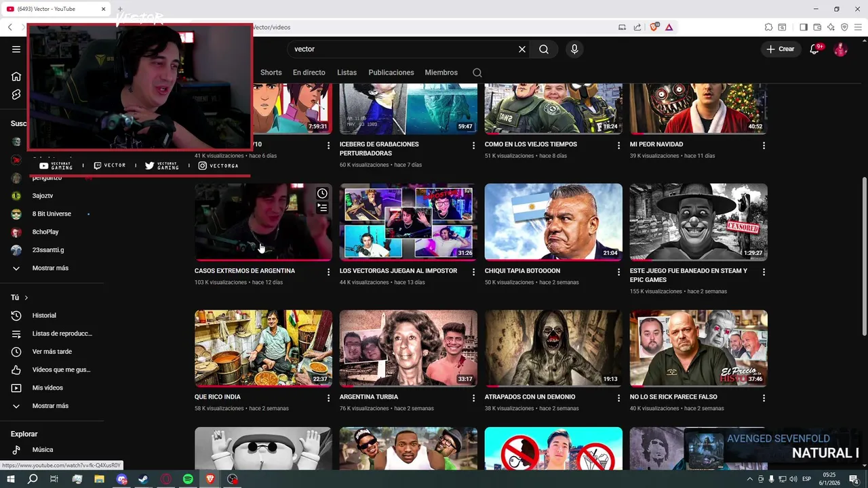Open the Miembros tab
868x488 pixels.
point(441,73)
